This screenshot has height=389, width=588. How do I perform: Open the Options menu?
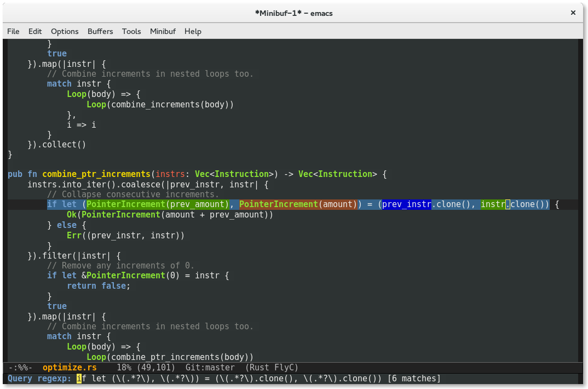click(x=65, y=31)
